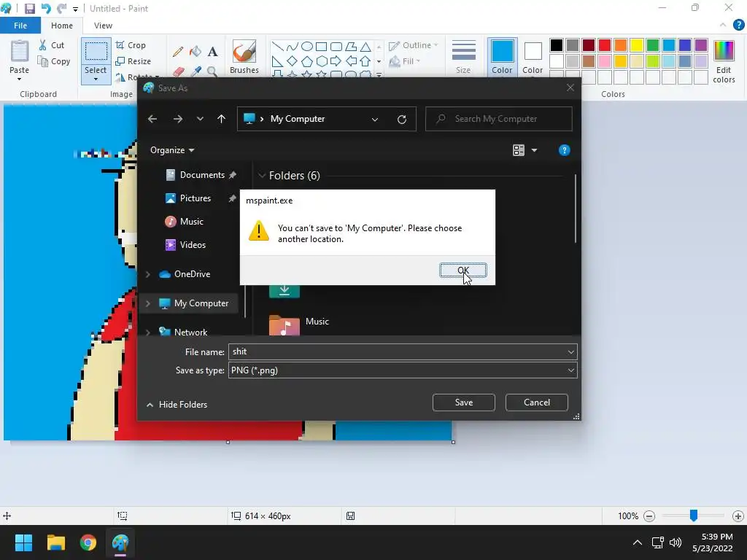Image resolution: width=747 pixels, height=560 pixels.
Task: Click the Resize tool
Action: coord(133,61)
